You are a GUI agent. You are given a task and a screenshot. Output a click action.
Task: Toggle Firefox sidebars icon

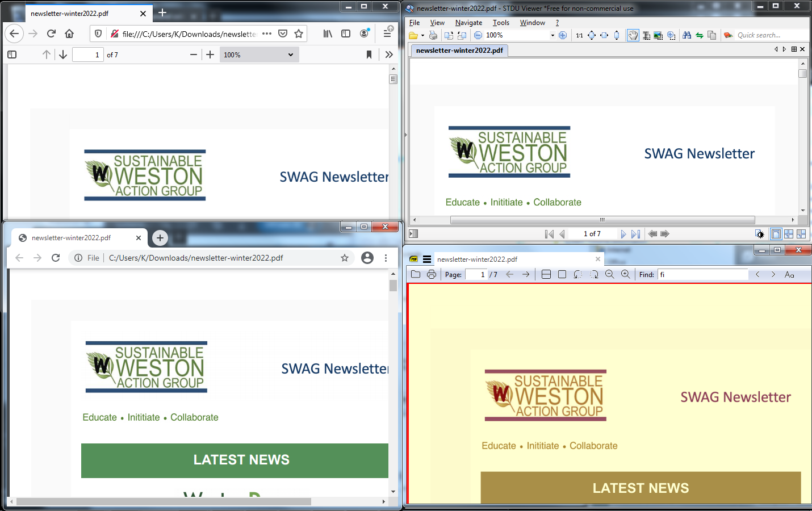[346, 33]
